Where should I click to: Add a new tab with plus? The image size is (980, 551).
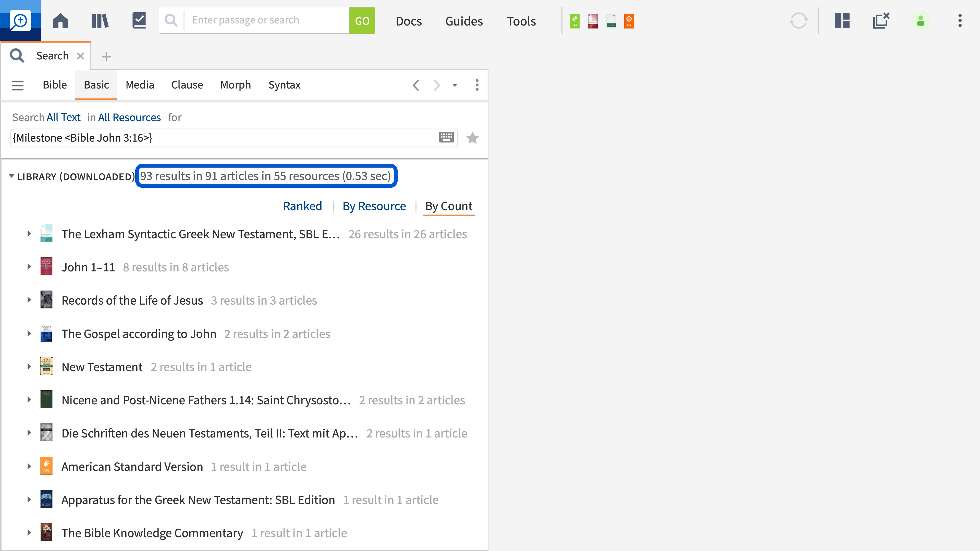tap(106, 57)
